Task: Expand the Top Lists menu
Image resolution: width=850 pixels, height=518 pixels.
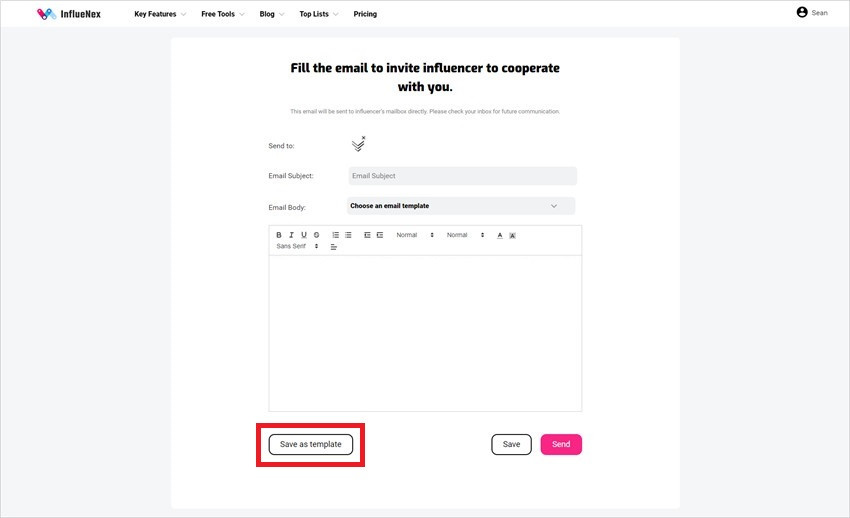Action: tap(319, 14)
